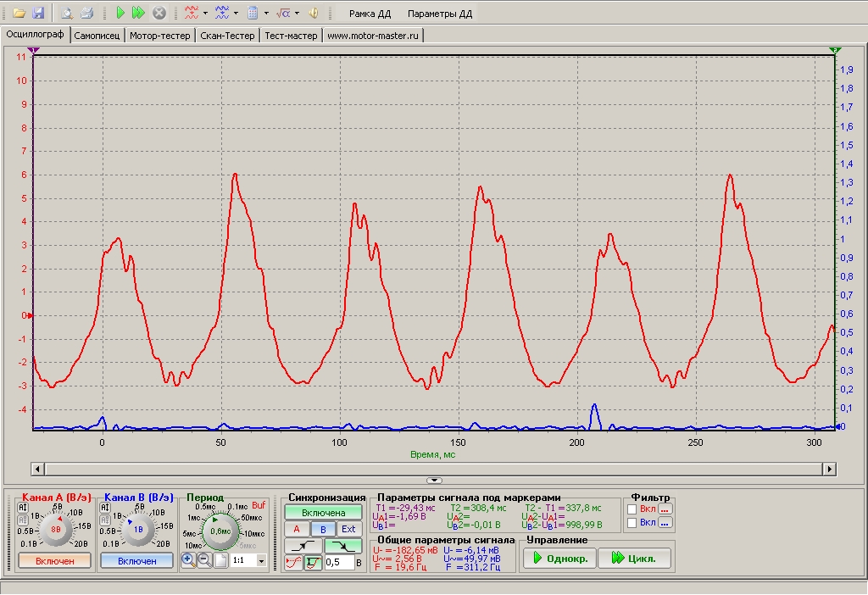Image resolution: width=868 pixels, height=595 pixels.
Task: Click the blank page icon under Период
Action: point(221,560)
